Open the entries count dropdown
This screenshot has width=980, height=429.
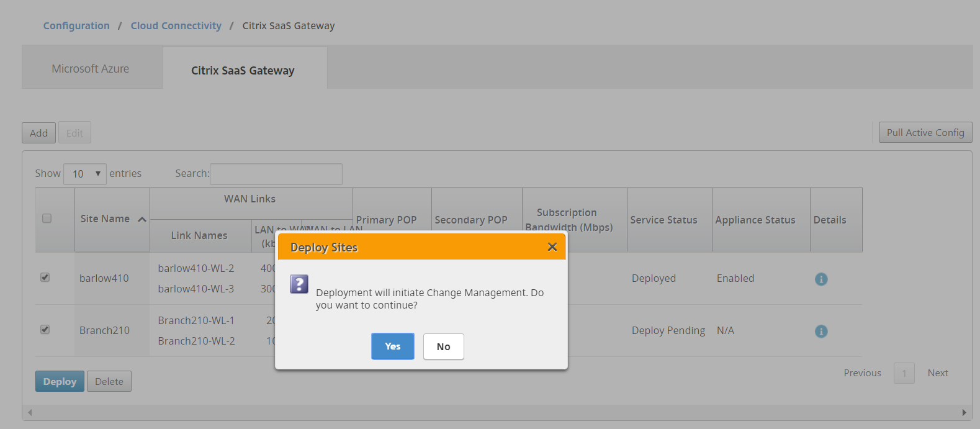[x=85, y=174]
